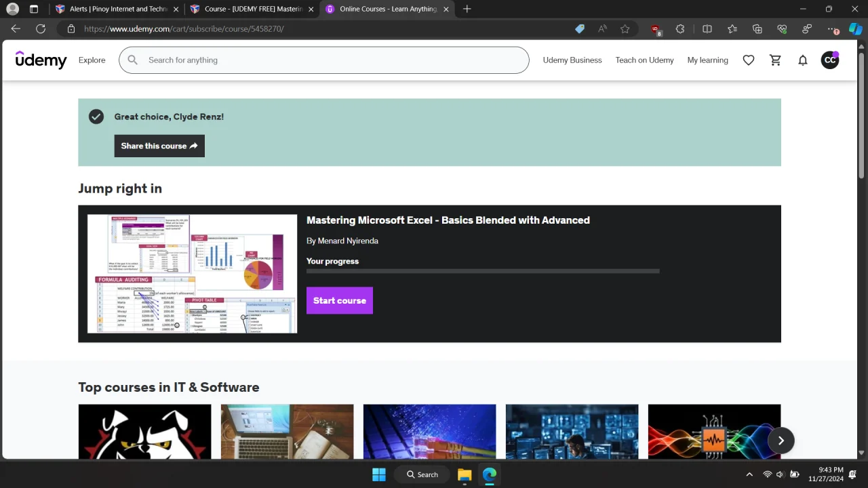This screenshot has height=488, width=868.
Task: Open the Udemy wishlist heart icon
Action: coord(749,60)
